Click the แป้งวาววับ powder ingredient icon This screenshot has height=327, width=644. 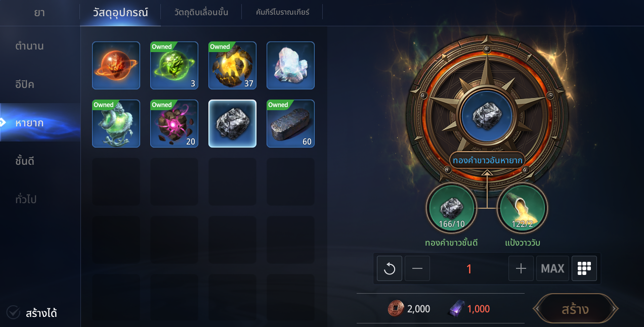523,208
